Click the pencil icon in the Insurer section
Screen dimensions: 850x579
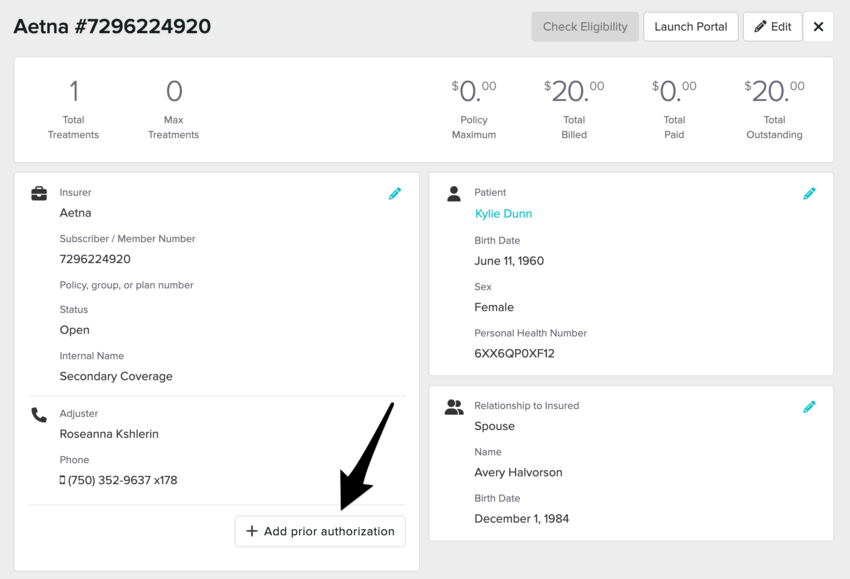pos(395,194)
